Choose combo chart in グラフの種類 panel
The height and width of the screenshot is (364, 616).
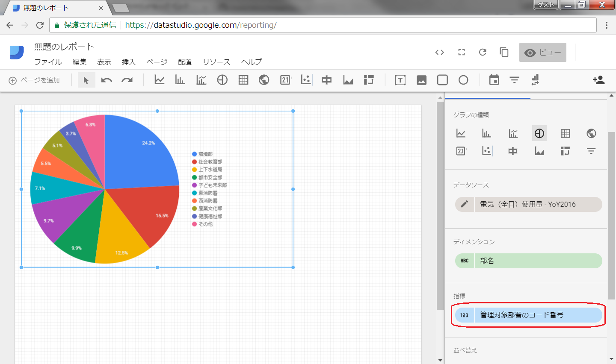tap(513, 133)
